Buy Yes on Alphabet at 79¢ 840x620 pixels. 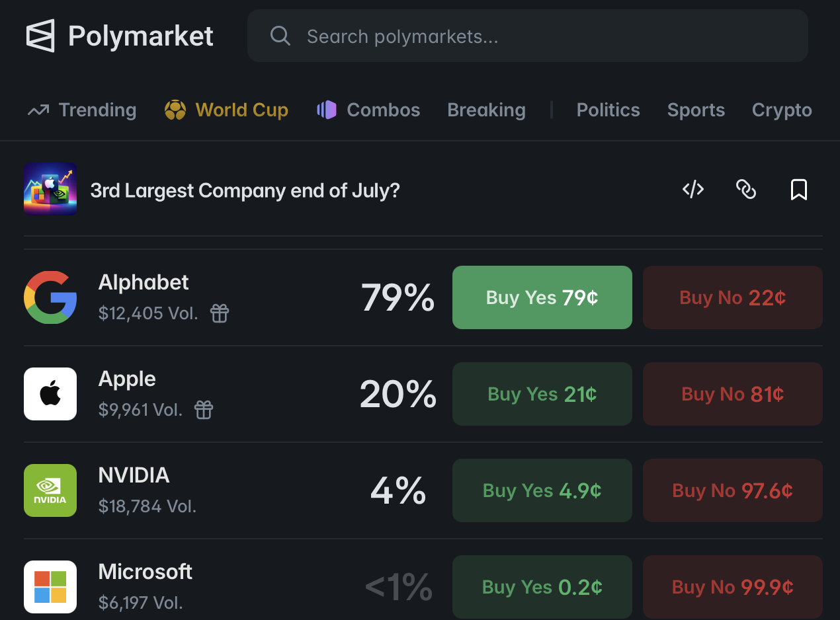click(x=542, y=297)
